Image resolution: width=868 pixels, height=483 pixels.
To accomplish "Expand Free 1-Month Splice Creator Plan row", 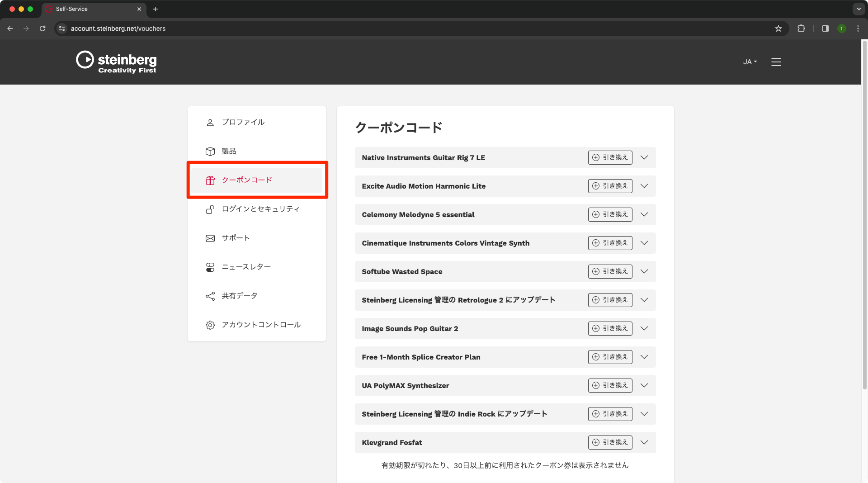I will (x=644, y=357).
